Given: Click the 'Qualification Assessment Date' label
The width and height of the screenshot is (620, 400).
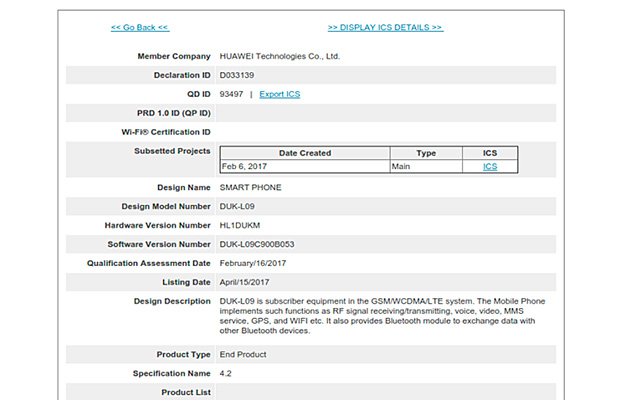Looking at the screenshot, I should click(x=149, y=263).
